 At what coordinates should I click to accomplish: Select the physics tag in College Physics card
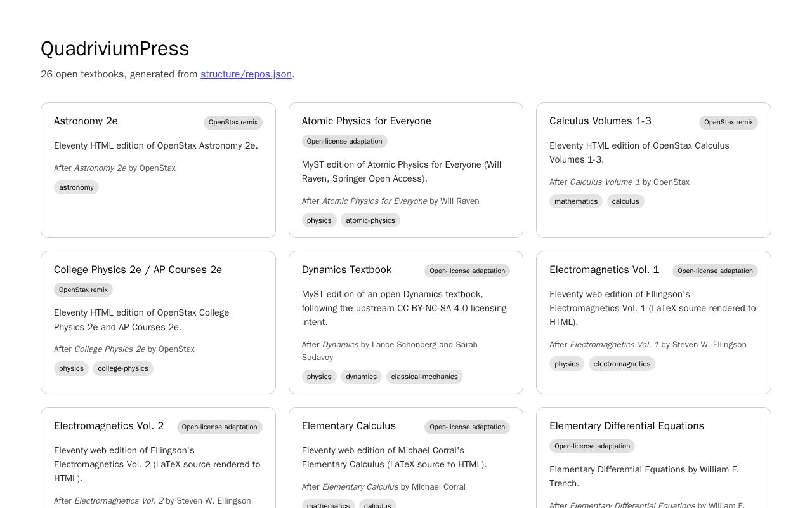click(71, 369)
